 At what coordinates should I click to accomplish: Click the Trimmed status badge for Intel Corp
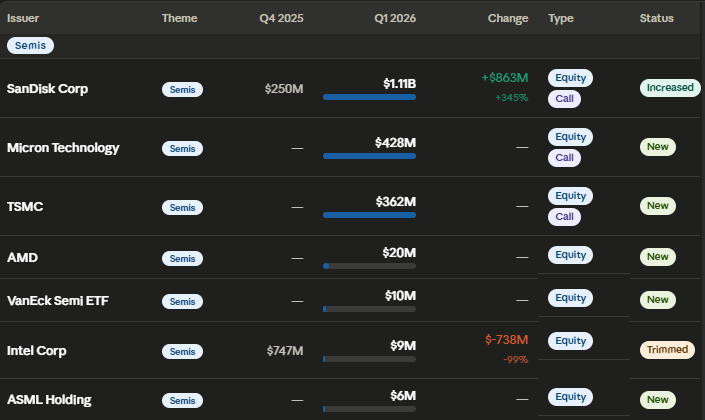point(667,349)
